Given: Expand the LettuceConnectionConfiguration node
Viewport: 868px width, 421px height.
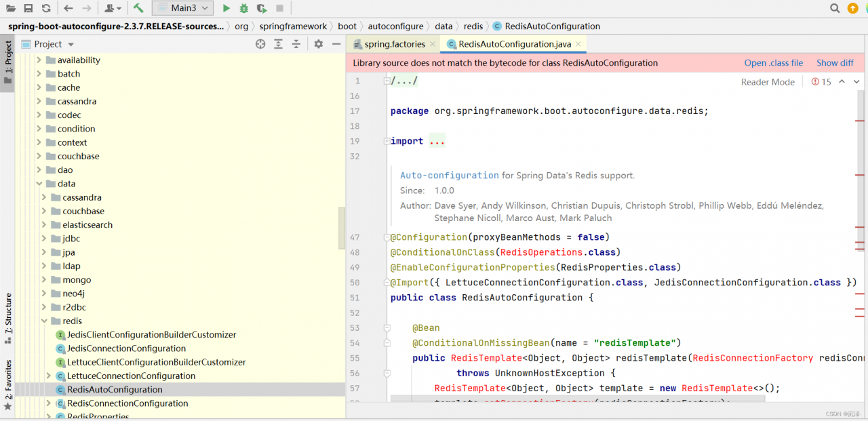Looking at the screenshot, I should tap(48, 376).
